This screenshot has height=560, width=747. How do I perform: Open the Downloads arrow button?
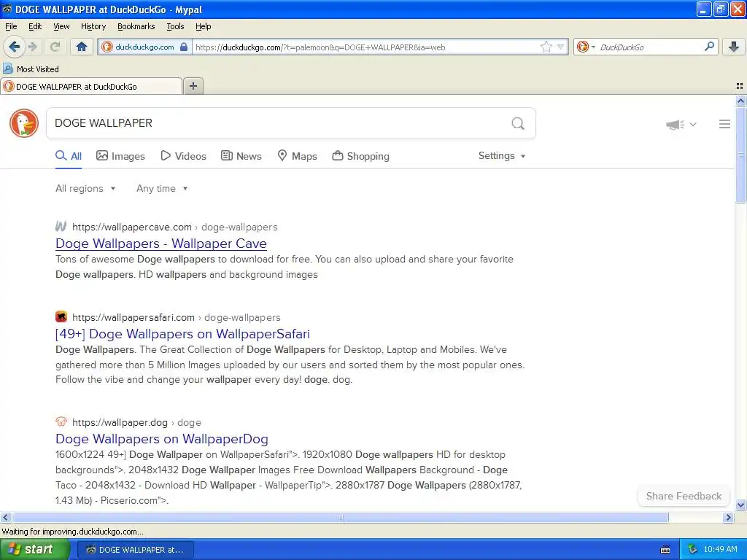(734, 47)
